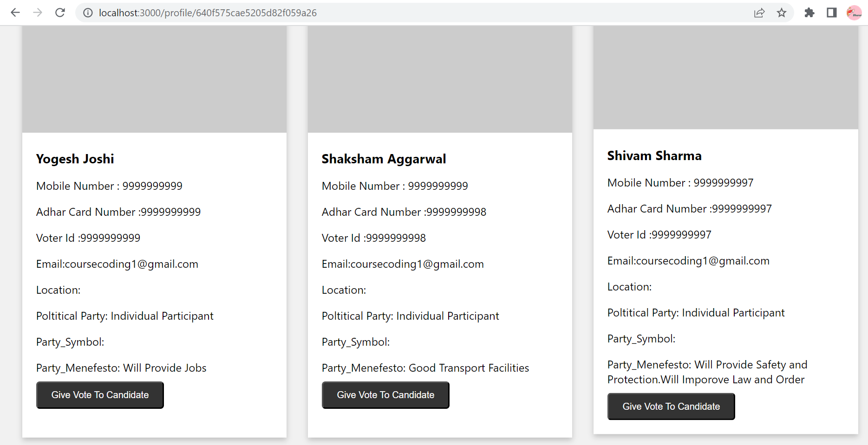Image resolution: width=868 pixels, height=445 pixels.
Task: Give vote to candidate Shaksham Aggarwal
Action: tap(385, 395)
